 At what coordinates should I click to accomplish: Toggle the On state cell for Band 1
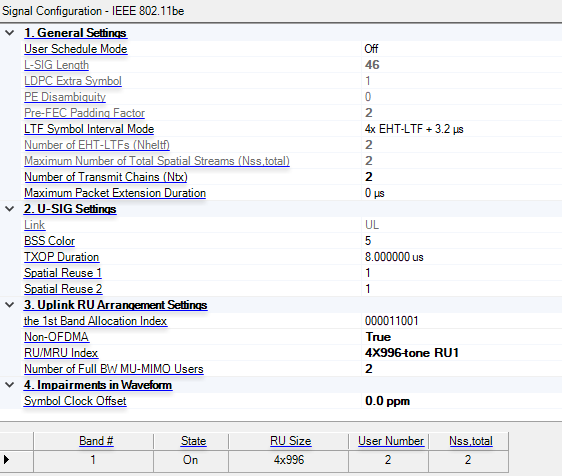tap(191, 460)
